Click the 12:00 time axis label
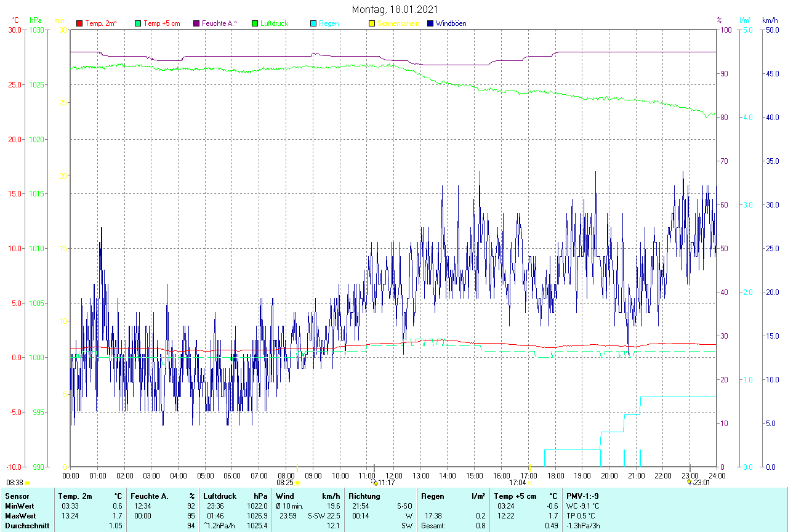The height and width of the screenshot is (532, 788). [394, 475]
